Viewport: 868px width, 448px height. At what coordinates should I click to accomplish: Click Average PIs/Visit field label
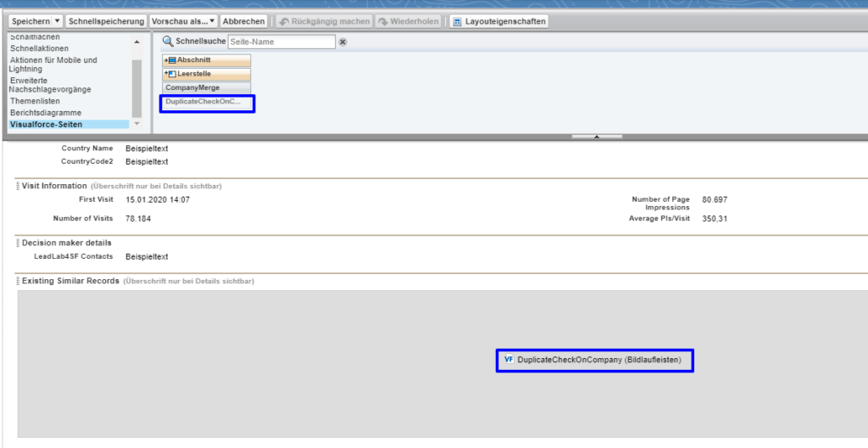tap(659, 218)
